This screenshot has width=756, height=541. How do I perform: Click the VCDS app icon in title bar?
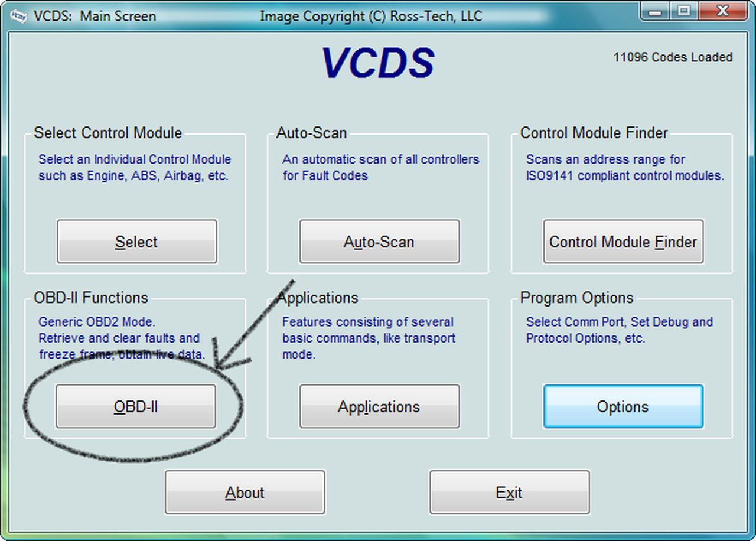pyautogui.click(x=18, y=16)
